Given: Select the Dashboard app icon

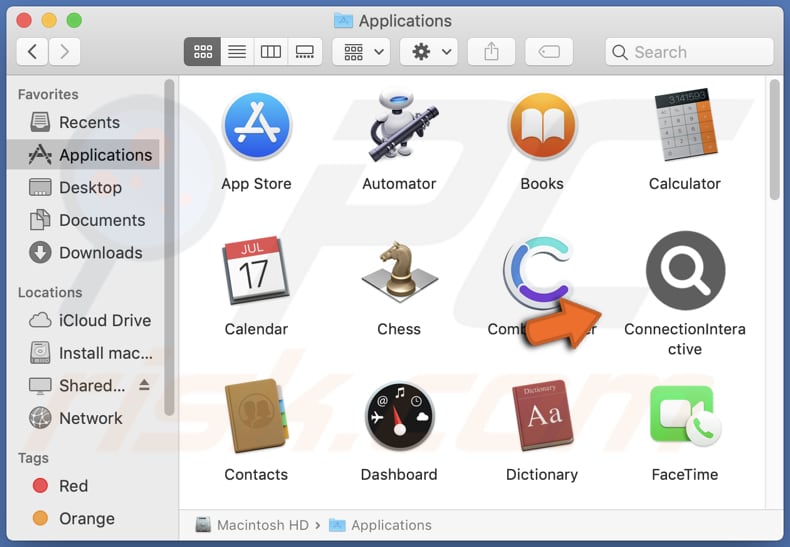Looking at the screenshot, I should (x=400, y=416).
